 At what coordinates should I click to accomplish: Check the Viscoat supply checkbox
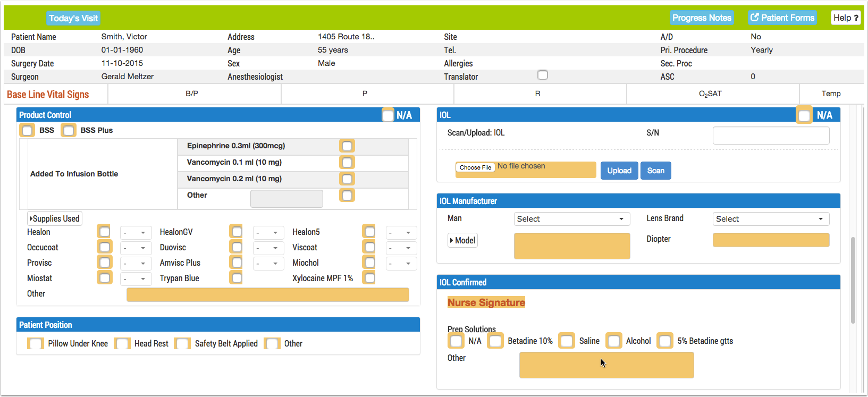[x=370, y=247]
